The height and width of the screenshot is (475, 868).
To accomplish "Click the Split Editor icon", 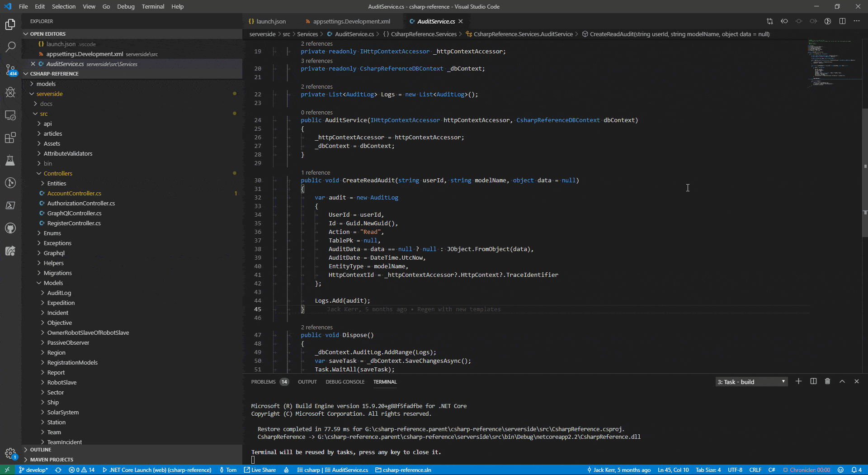I will (842, 21).
